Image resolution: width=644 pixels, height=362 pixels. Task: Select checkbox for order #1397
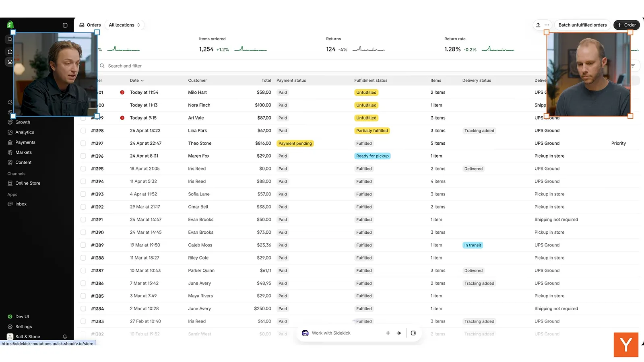(x=83, y=143)
